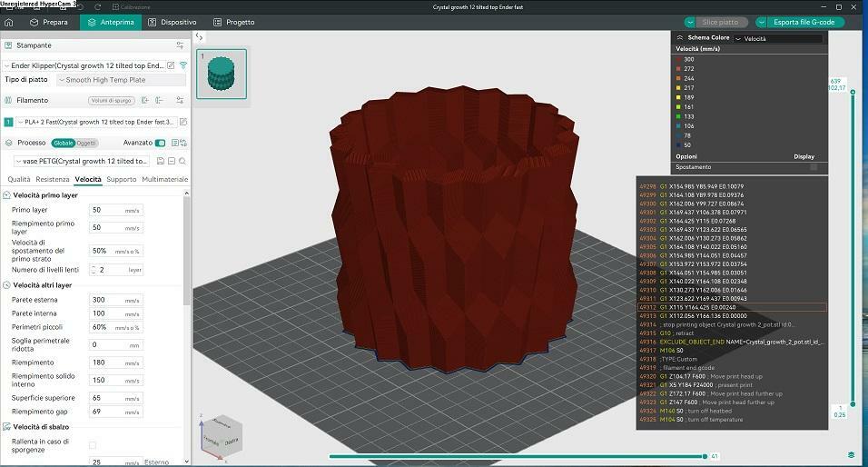
Task: Click the Home icon in the top bar
Action: 9,22
